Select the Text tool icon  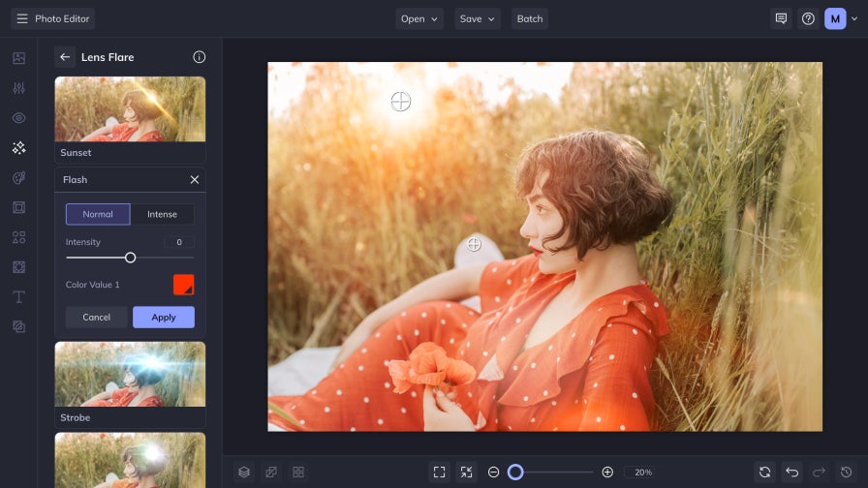click(18, 297)
